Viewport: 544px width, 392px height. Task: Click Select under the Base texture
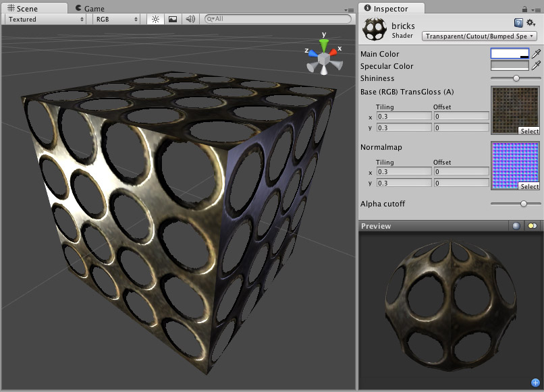(530, 131)
